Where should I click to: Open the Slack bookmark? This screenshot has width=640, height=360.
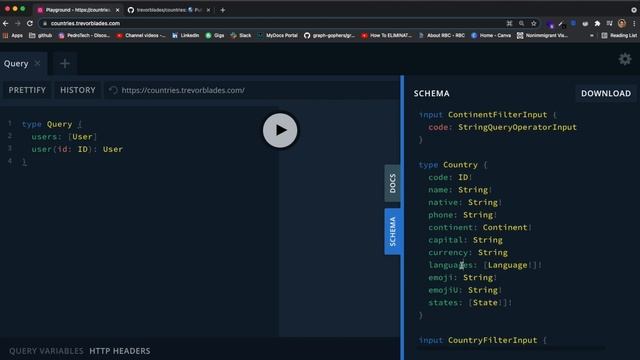point(241,36)
